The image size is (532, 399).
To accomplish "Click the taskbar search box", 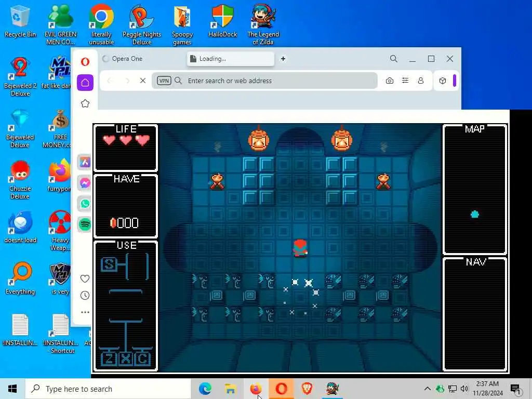I will click(x=108, y=389).
